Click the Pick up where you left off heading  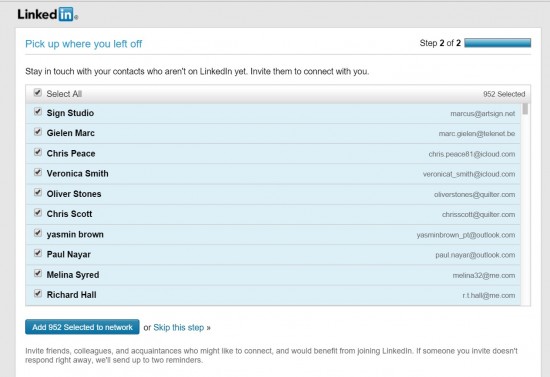click(83, 44)
